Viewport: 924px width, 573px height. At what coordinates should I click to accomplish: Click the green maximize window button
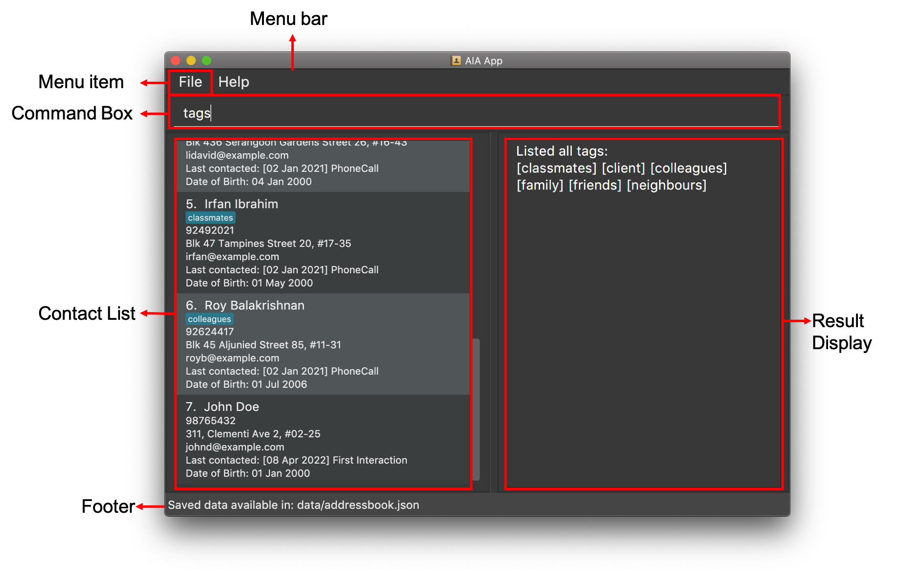click(207, 60)
